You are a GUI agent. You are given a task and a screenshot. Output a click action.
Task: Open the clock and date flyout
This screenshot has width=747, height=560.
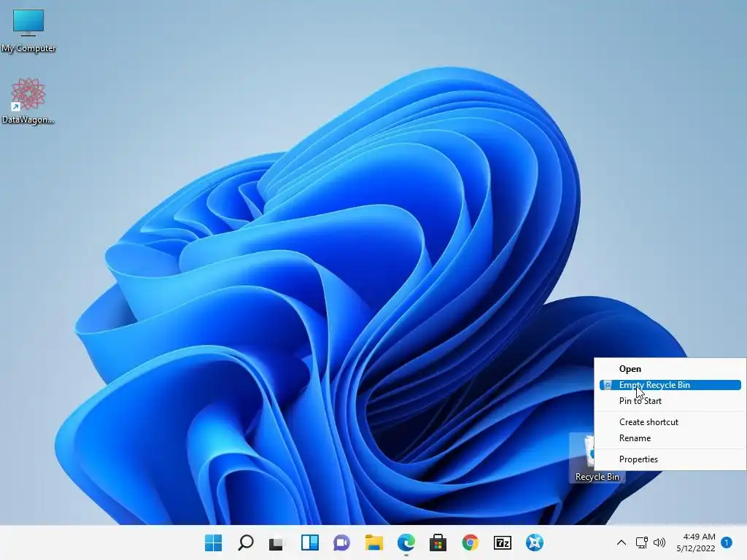click(x=696, y=542)
